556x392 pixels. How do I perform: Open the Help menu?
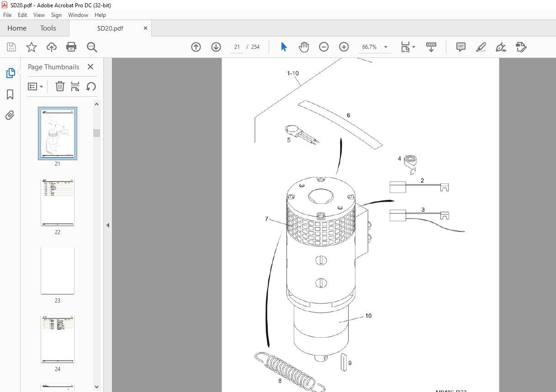pos(100,15)
